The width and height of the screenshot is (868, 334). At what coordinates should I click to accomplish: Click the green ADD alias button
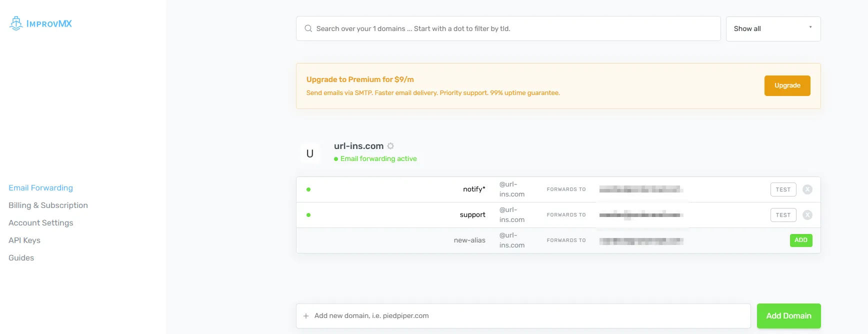pos(800,240)
